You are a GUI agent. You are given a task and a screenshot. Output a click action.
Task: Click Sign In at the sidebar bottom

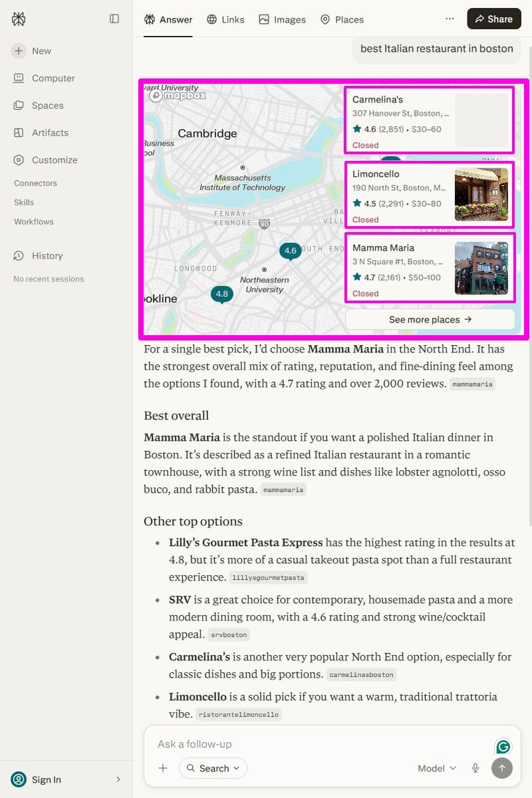[x=46, y=779]
